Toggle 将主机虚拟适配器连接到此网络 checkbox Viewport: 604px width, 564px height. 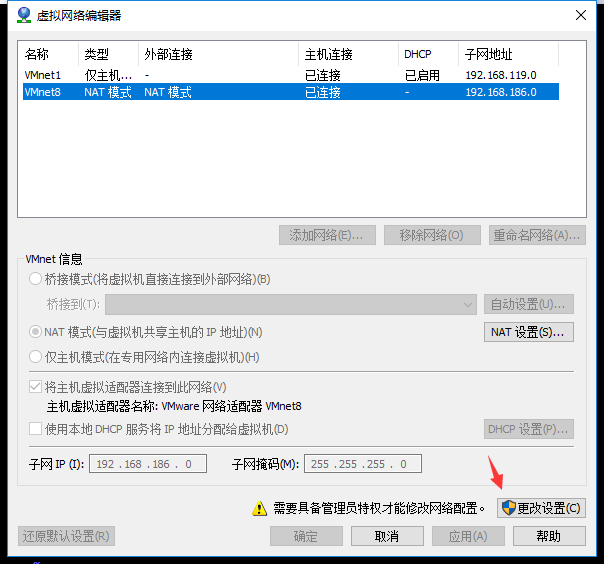tap(35, 387)
